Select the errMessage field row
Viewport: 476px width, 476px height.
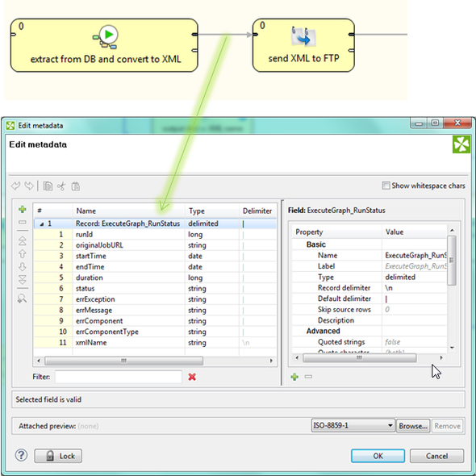pos(155,310)
